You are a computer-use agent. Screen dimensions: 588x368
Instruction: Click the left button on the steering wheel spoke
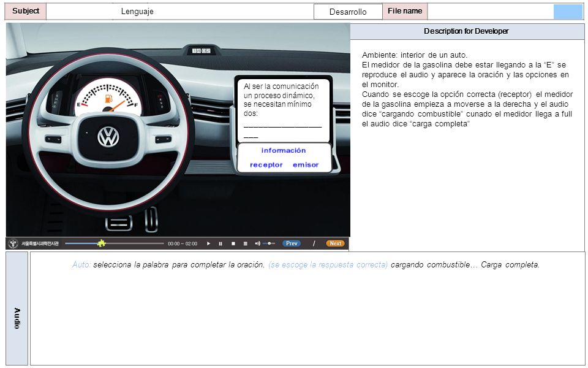click(53, 140)
